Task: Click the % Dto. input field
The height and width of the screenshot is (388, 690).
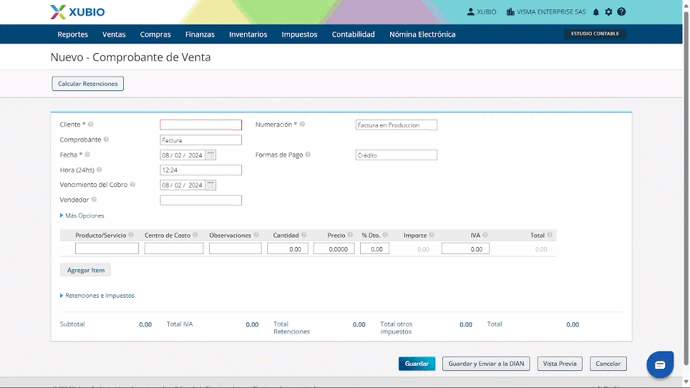Action: point(374,249)
